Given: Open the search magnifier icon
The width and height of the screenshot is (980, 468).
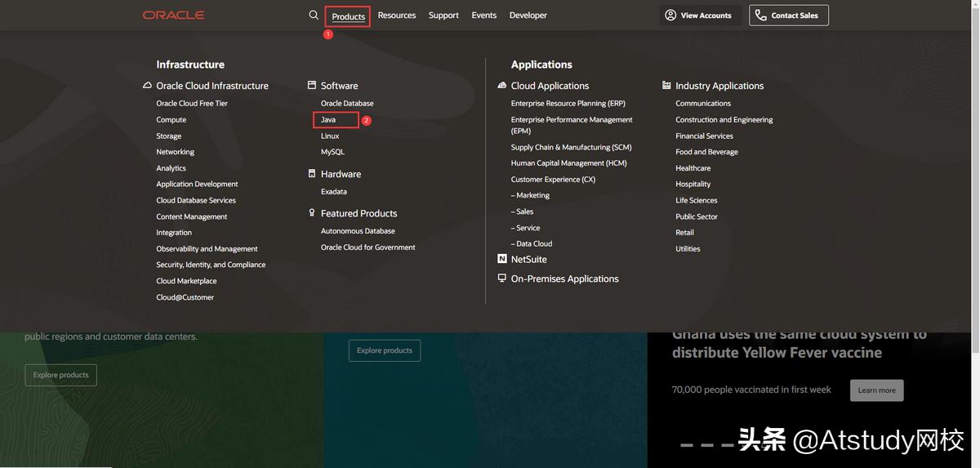Looking at the screenshot, I should click(x=314, y=16).
